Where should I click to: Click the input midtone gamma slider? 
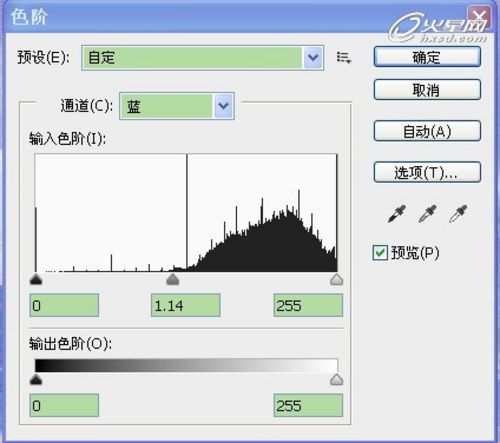173,279
